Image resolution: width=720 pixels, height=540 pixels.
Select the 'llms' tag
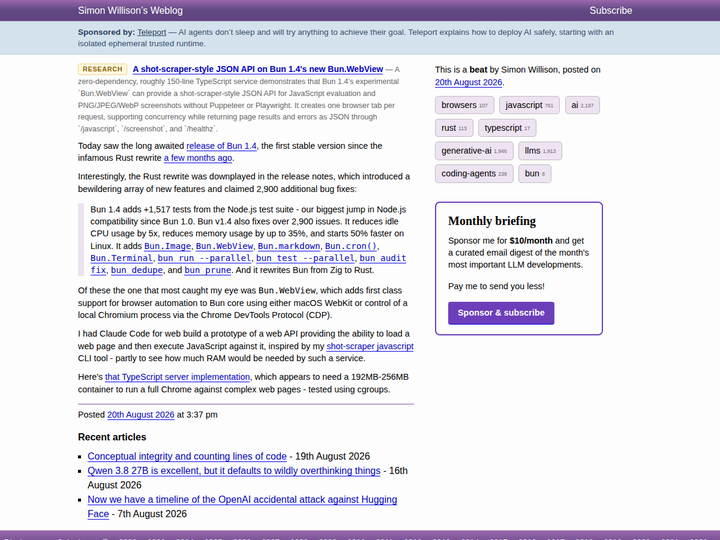[540, 151]
